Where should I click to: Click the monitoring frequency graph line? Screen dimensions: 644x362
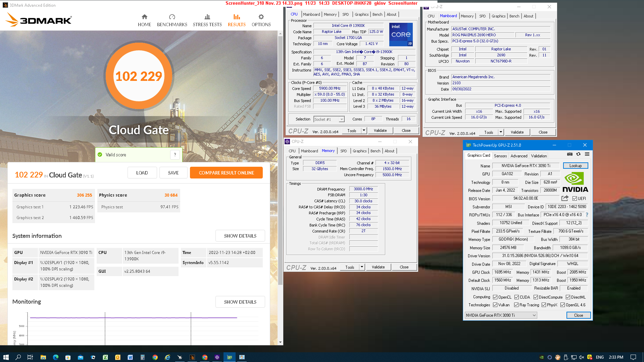pos(133,317)
